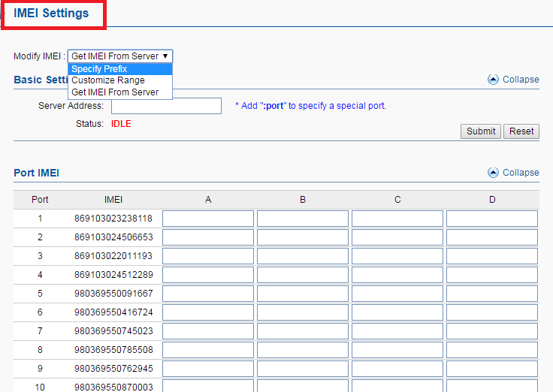Select IMEI 869103024512289 of port 4

pos(113,275)
